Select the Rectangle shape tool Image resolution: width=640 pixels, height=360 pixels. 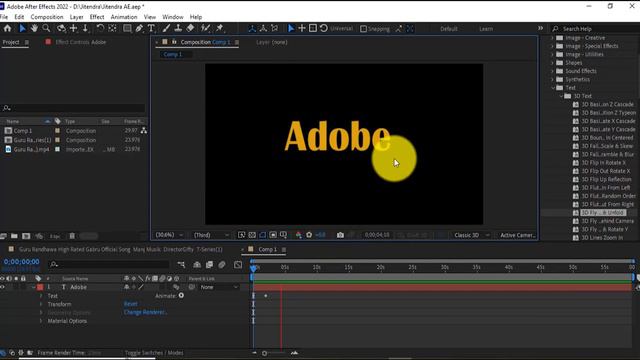tap(127, 28)
